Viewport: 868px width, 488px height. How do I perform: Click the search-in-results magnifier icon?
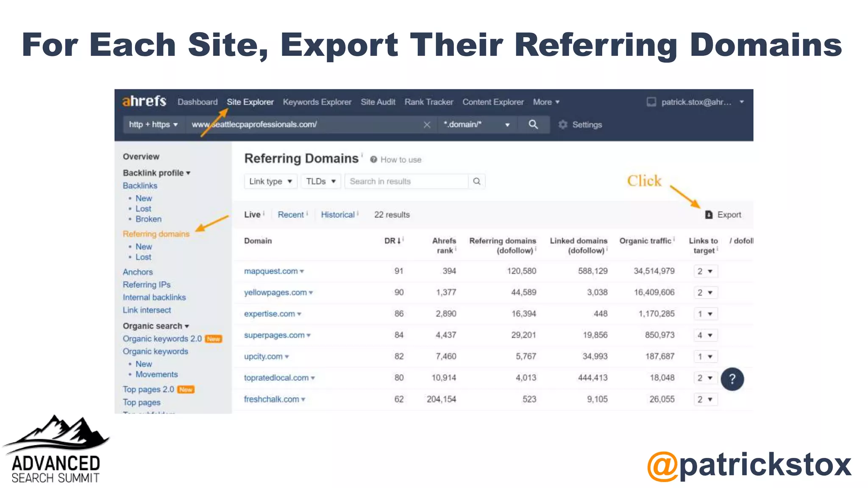477,181
